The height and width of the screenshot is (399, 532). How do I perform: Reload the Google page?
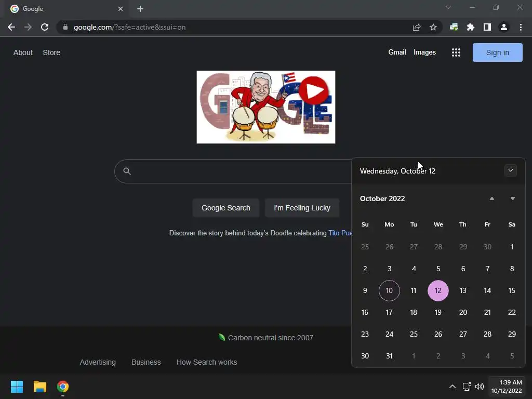45,27
